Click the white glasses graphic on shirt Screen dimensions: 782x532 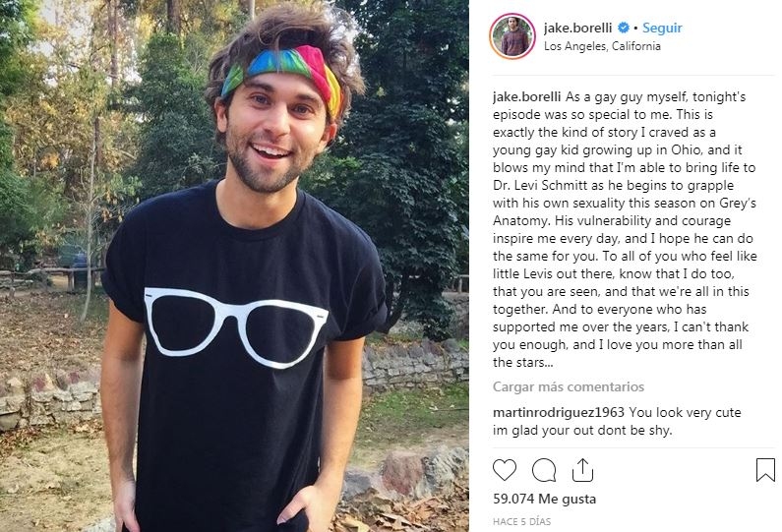(236, 326)
